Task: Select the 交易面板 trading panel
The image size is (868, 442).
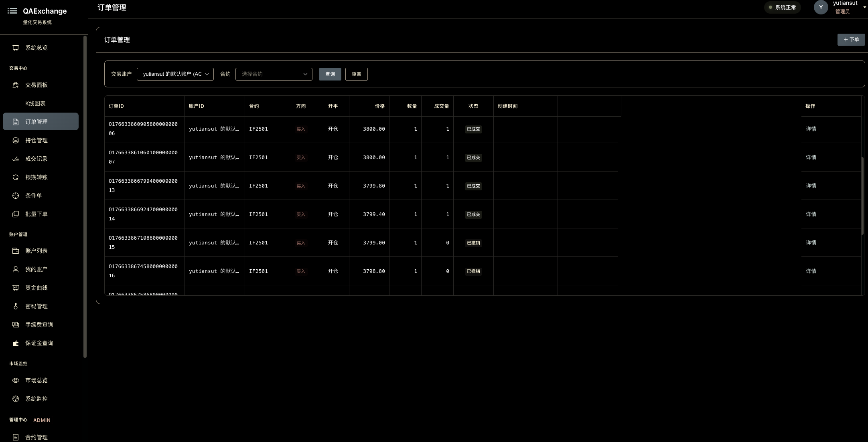Action: (x=36, y=85)
